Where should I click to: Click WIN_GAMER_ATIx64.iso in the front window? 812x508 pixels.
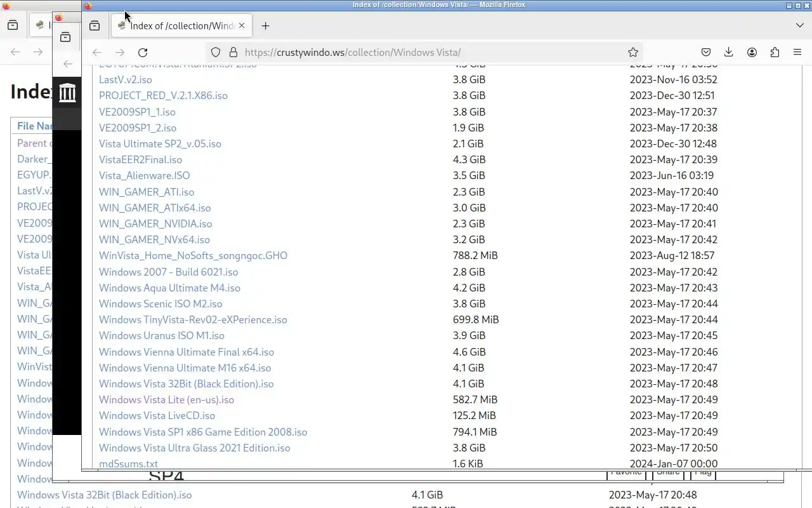pyautogui.click(x=155, y=208)
